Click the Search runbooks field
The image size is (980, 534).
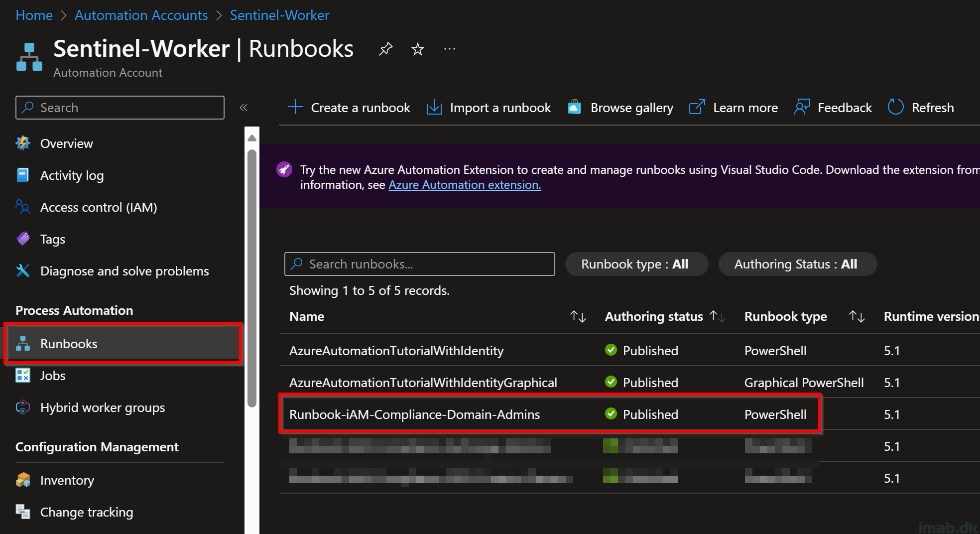coord(420,264)
